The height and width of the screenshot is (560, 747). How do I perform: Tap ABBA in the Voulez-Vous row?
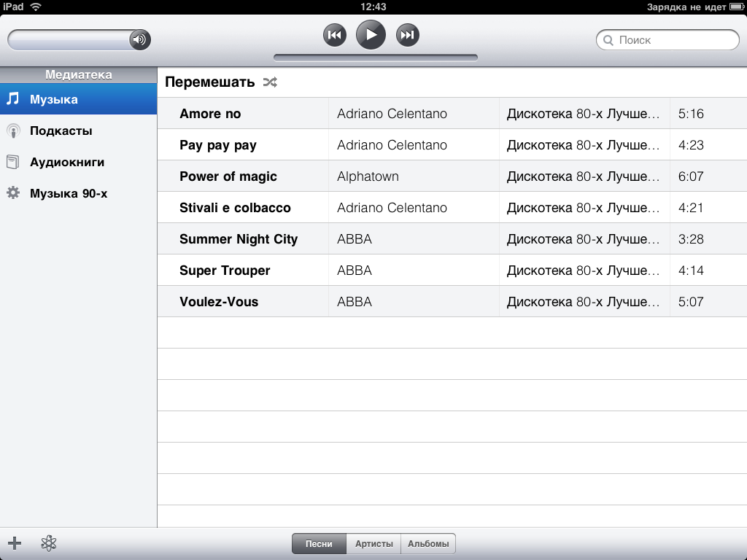(355, 302)
